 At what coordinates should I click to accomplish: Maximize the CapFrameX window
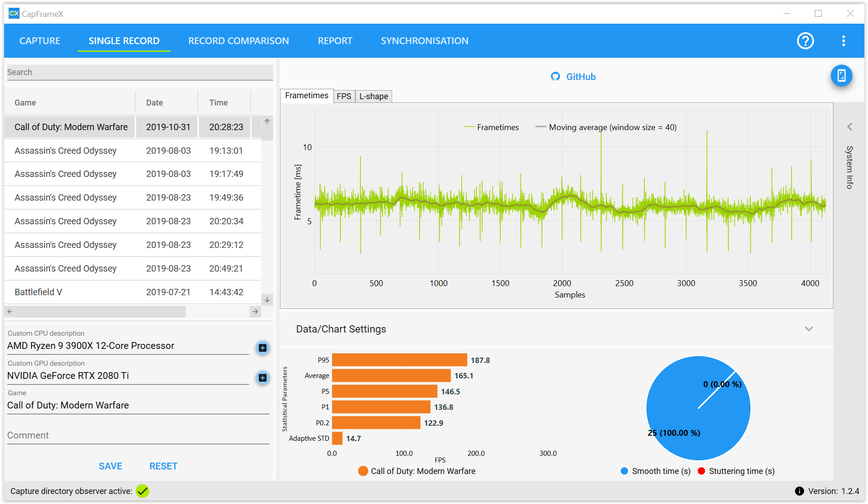(x=818, y=14)
